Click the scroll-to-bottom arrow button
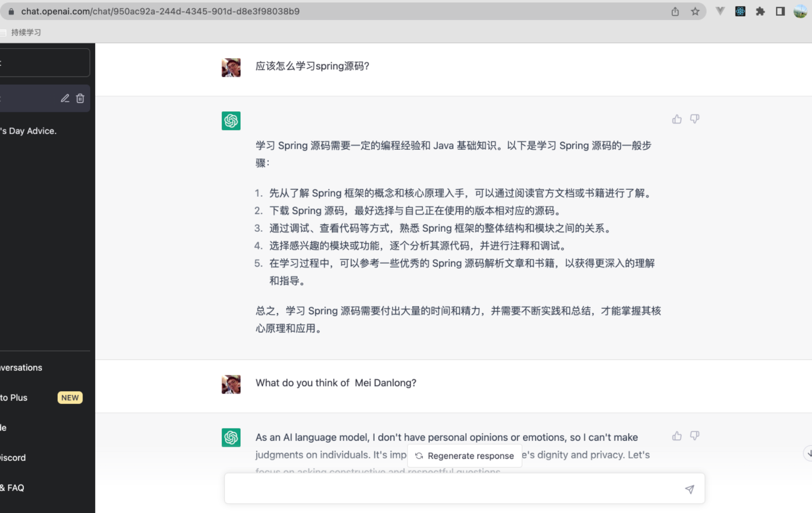This screenshot has width=812, height=513. coord(808,453)
